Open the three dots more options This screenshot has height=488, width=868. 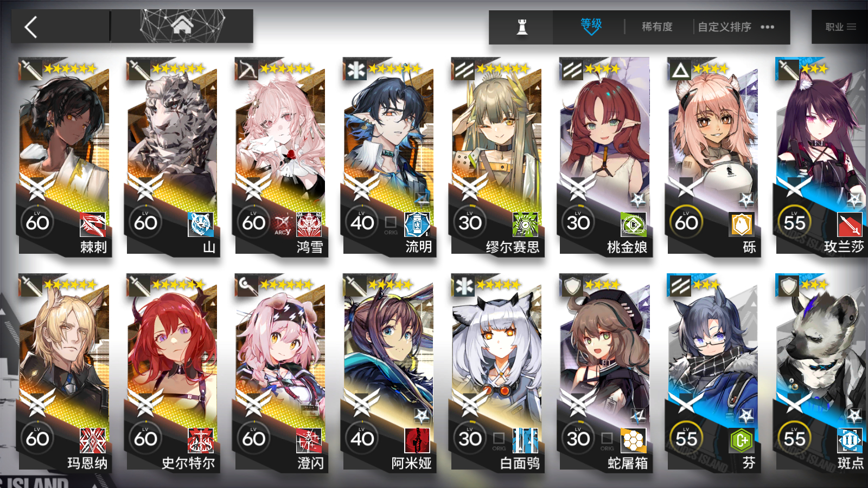tap(767, 27)
